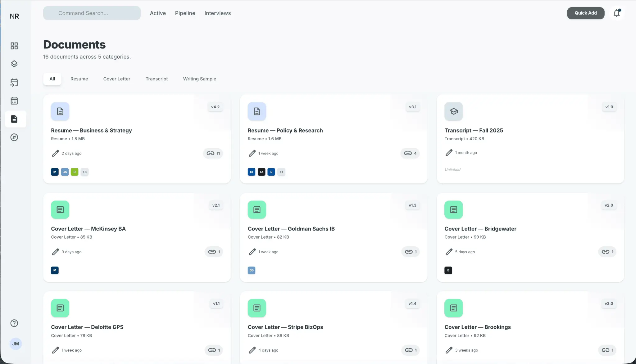The width and height of the screenshot is (636, 364).
Task: Click the v2.1 version badge
Action: 216,205
